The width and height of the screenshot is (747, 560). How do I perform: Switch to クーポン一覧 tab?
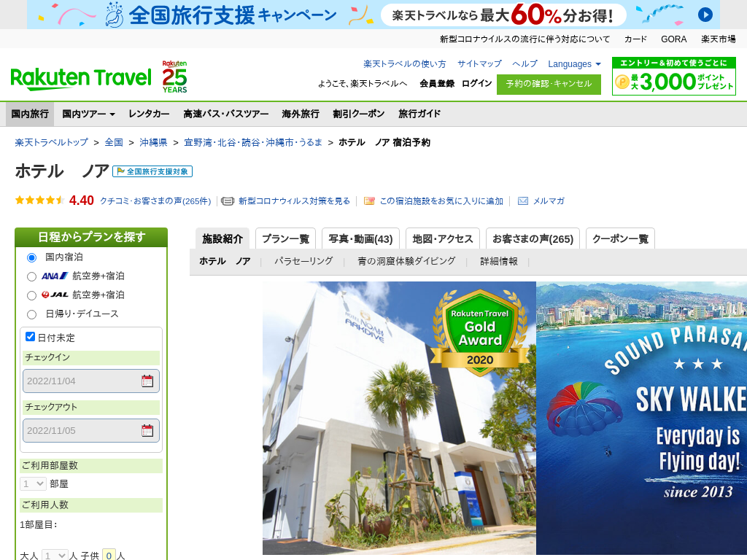(620, 238)
